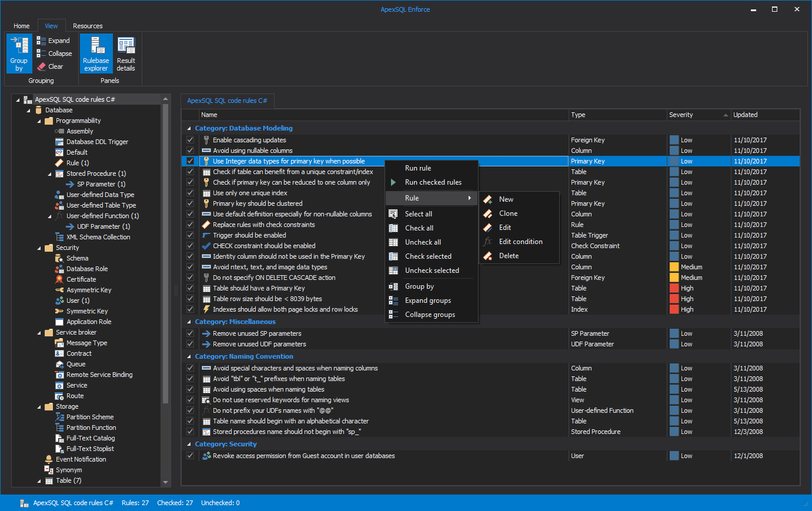Click the Clone rule icon in submenu

click(488, 213)
